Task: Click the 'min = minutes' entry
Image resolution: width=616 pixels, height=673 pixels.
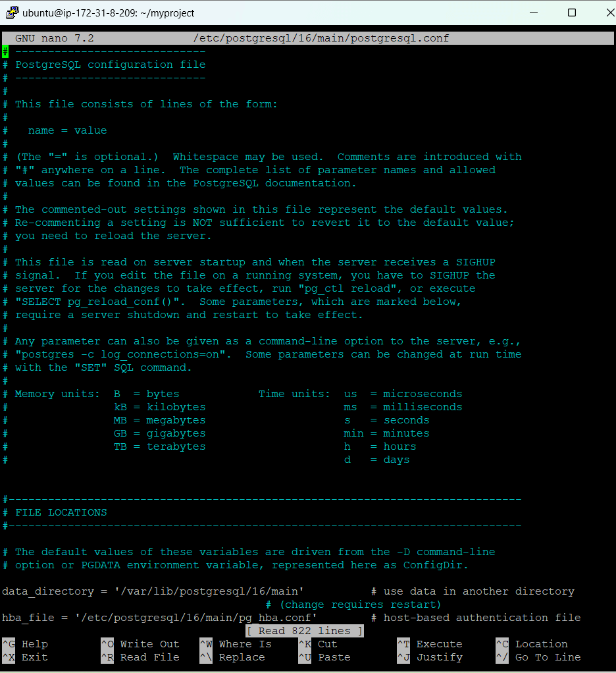Action: pos(386,433)
